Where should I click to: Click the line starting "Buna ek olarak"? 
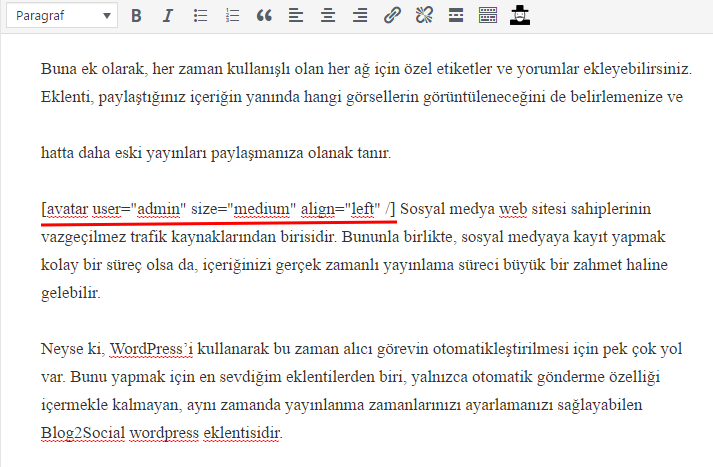click(x=367, y=69)
